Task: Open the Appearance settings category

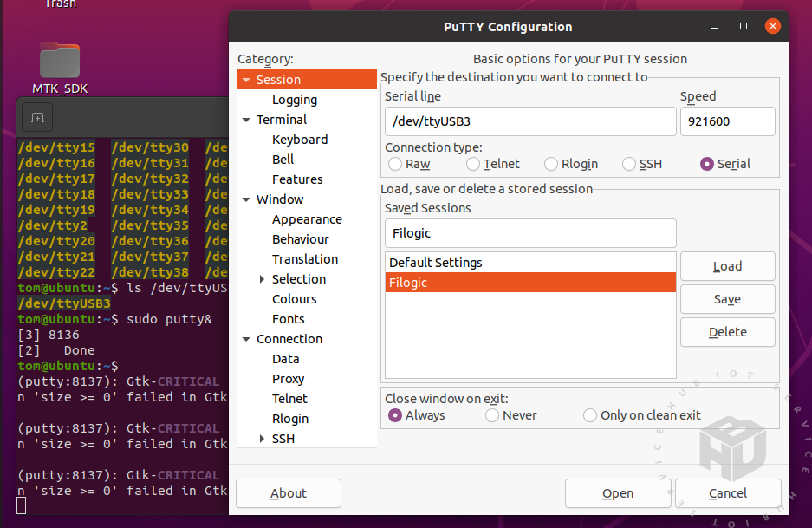Action: click(307, 219)
